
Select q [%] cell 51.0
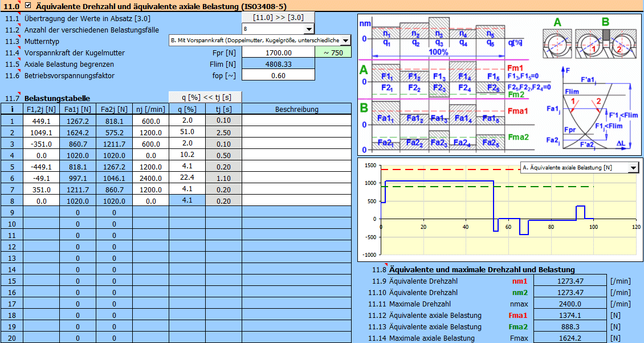tap(188, 132)
